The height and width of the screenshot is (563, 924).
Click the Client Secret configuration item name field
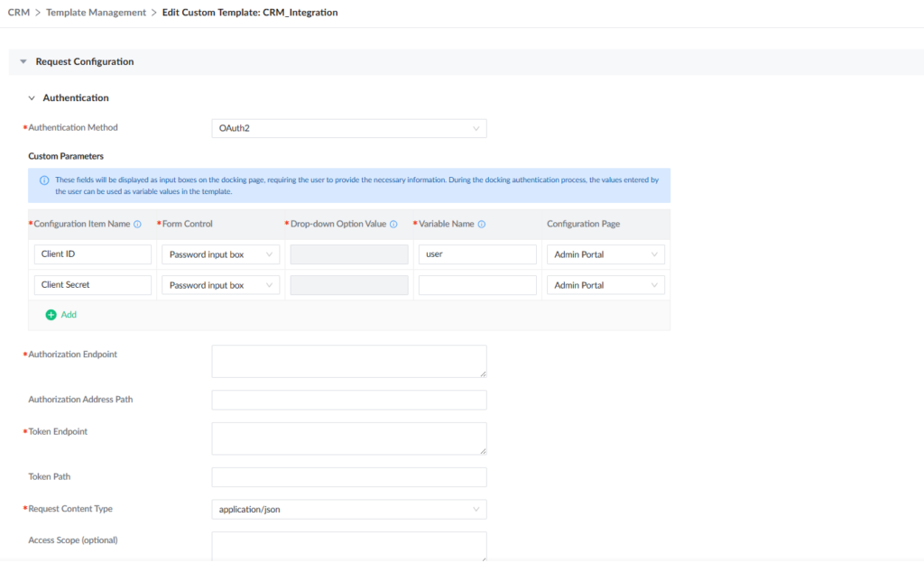coord(93,285)
